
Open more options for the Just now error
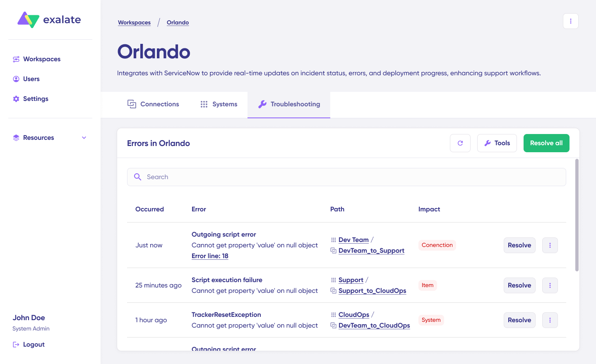(550, 245)
